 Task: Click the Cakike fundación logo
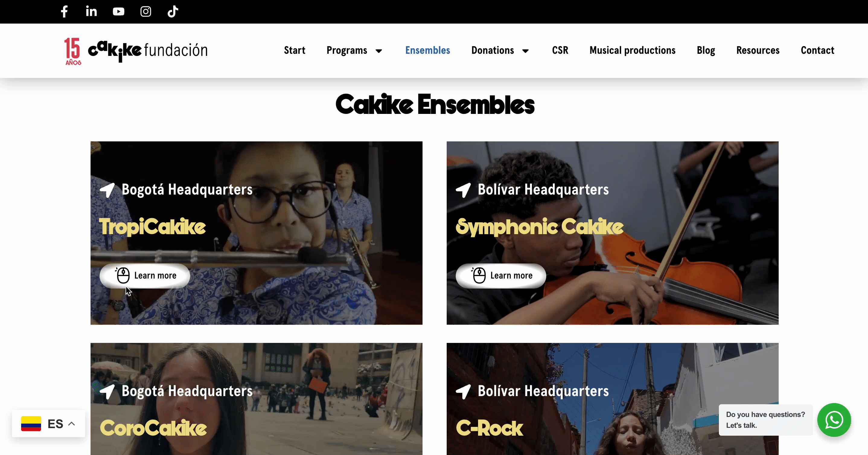pos(136,51)
